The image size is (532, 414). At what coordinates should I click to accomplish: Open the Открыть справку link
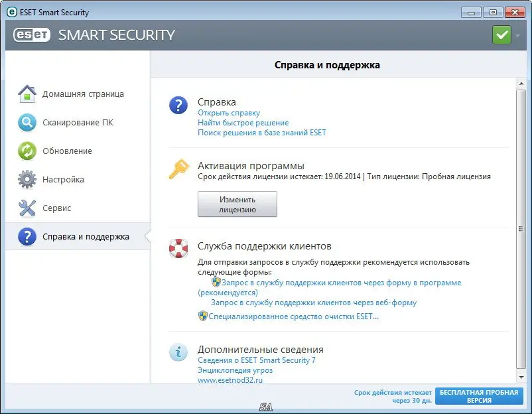(x=229, y=113)
